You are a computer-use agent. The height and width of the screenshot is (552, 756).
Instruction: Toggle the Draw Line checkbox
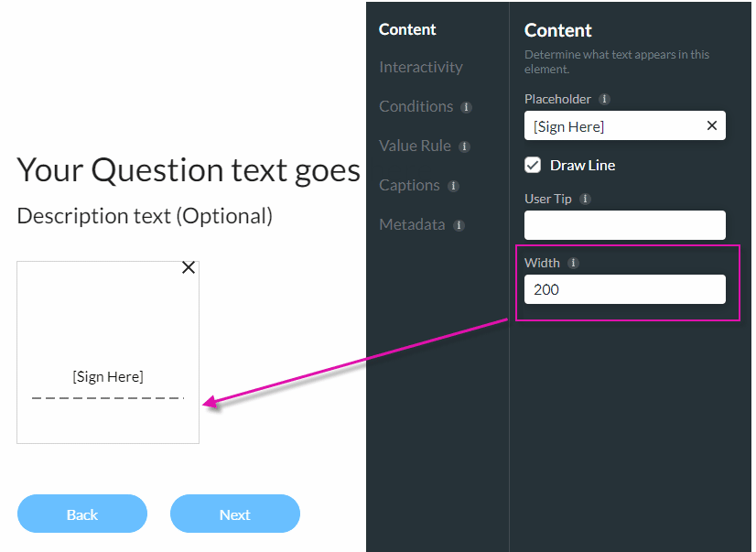pos(533,166)
